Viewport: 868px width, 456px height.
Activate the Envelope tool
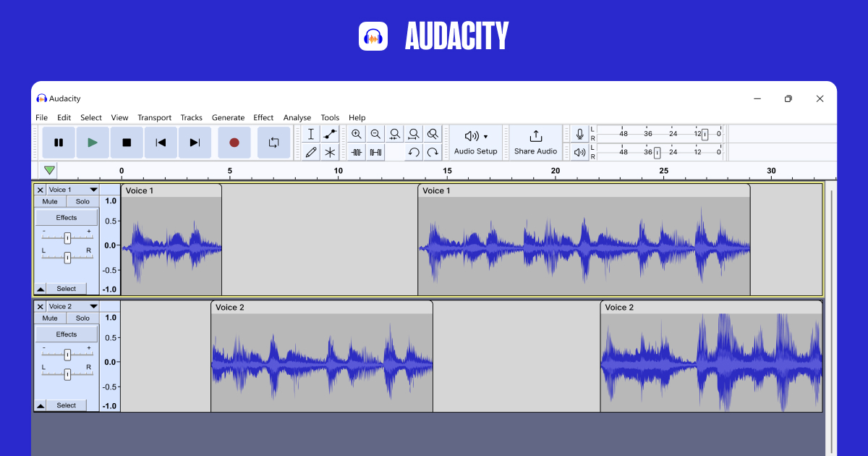pos(329,133)
